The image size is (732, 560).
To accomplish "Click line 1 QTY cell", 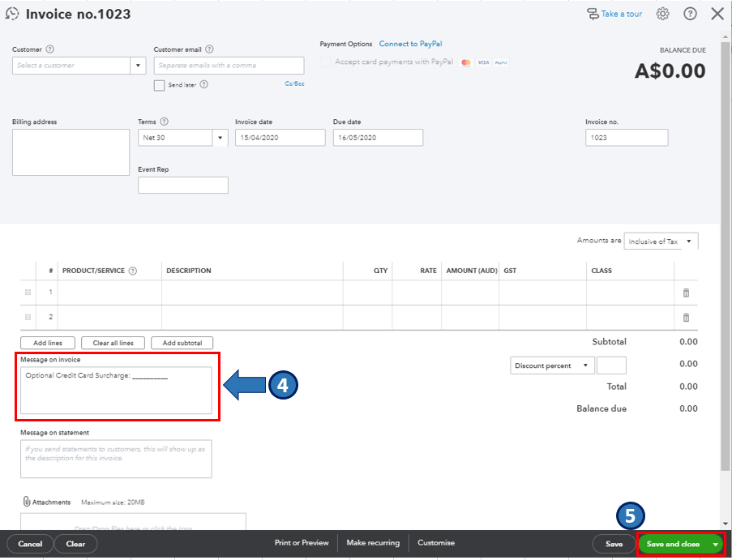I will coord(367,293).
